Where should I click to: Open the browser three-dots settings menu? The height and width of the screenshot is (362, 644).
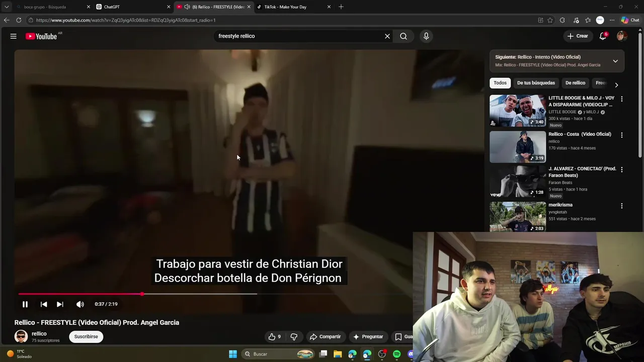(x=612, y=20)
